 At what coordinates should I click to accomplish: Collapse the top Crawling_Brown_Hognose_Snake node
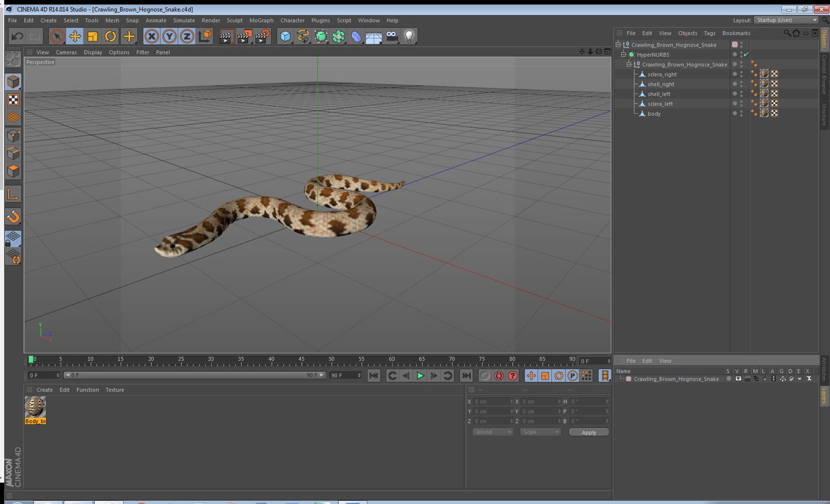[x=618, y=45]
